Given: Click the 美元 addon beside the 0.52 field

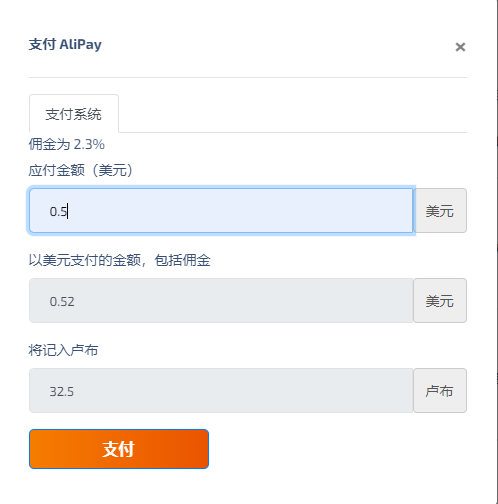Looking at the screenshot, I should coord(440,300).
